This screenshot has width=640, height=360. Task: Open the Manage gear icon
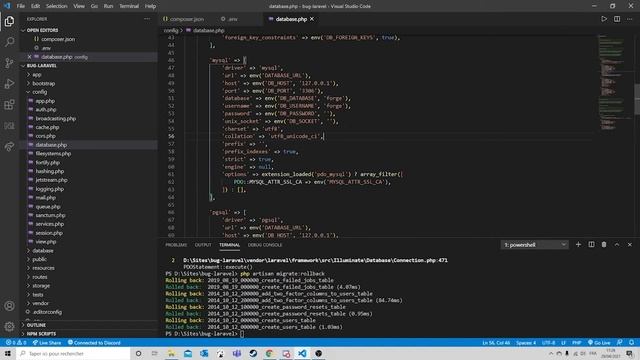pyautogui.click(x=9, y=327)
